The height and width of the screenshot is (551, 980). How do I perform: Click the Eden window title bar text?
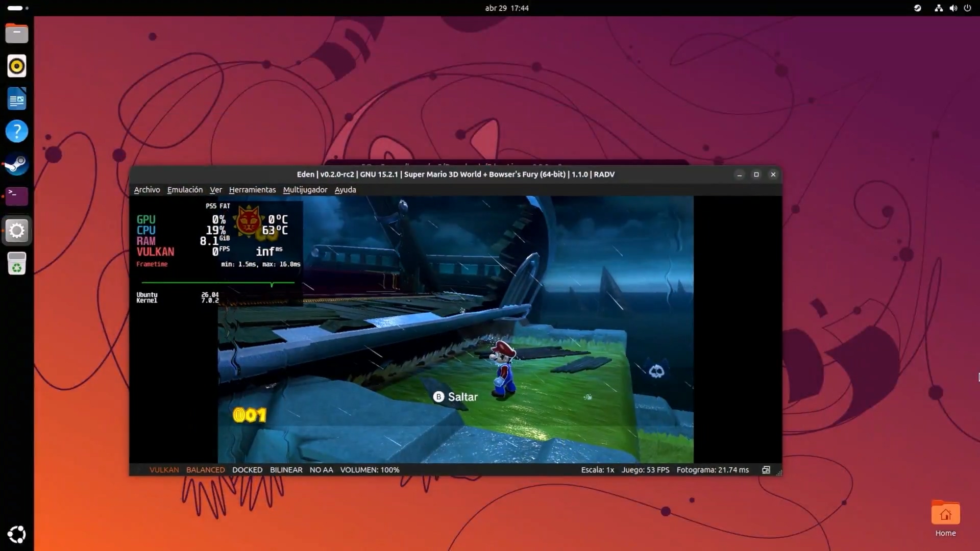(456, 174)
